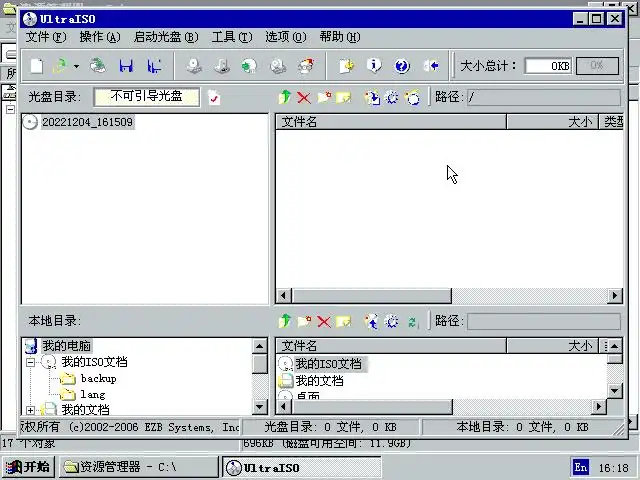Open the 文件(F) menu
This screenshot has width=640, height=480.
tap(46, 37)
